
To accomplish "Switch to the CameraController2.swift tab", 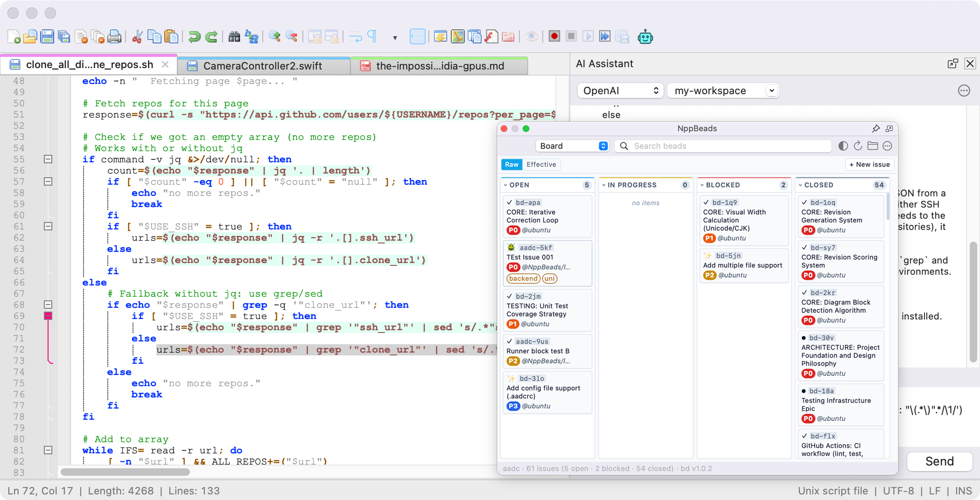I will click(264, 66).
